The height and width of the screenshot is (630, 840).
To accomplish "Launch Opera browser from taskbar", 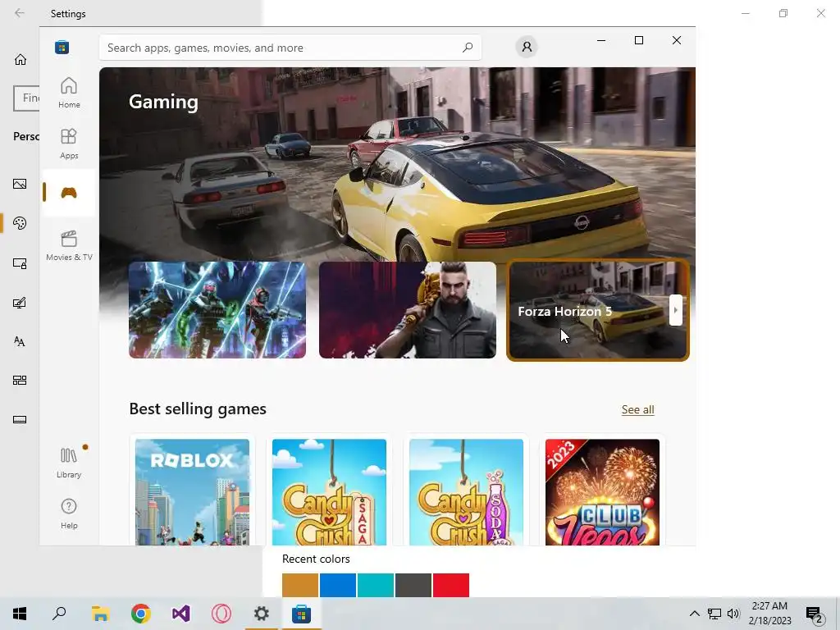I will click(x=221, y=614).
